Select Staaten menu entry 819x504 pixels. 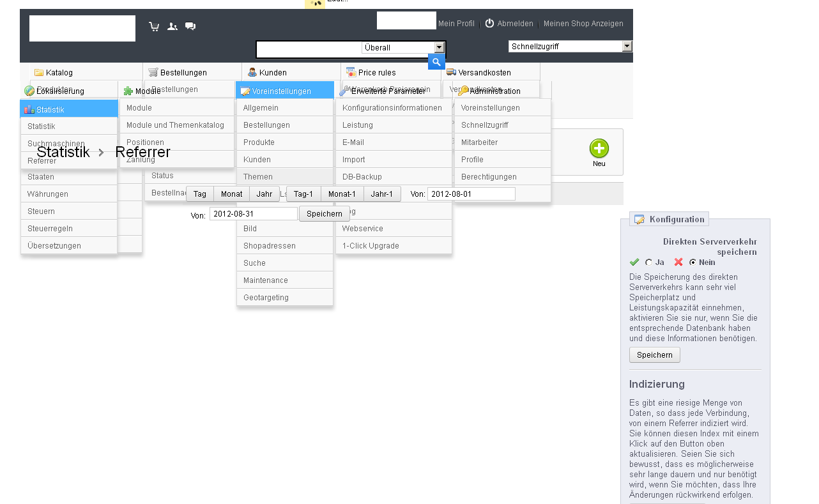69,176
